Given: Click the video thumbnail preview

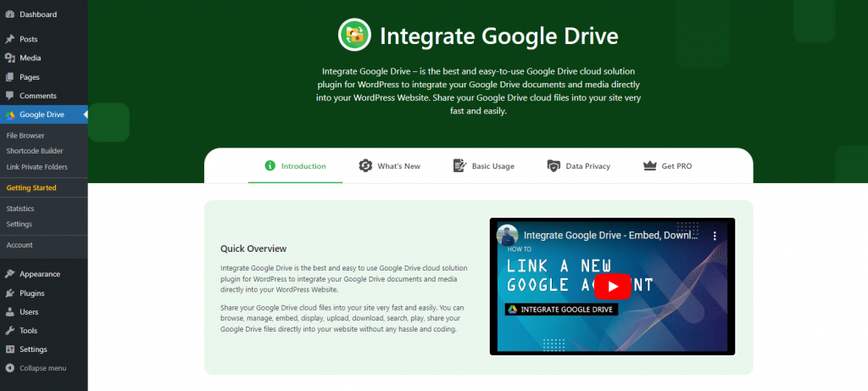Looking at the screenshot, I should click(612, 287).
